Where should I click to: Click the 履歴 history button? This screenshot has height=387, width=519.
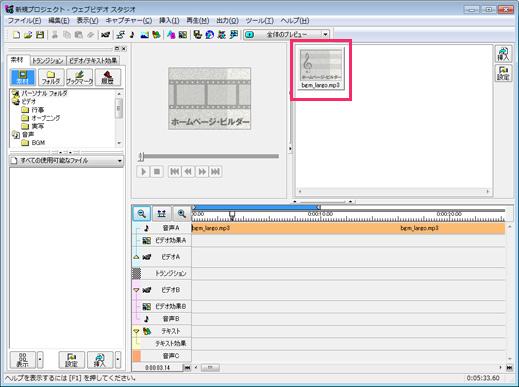108,77
